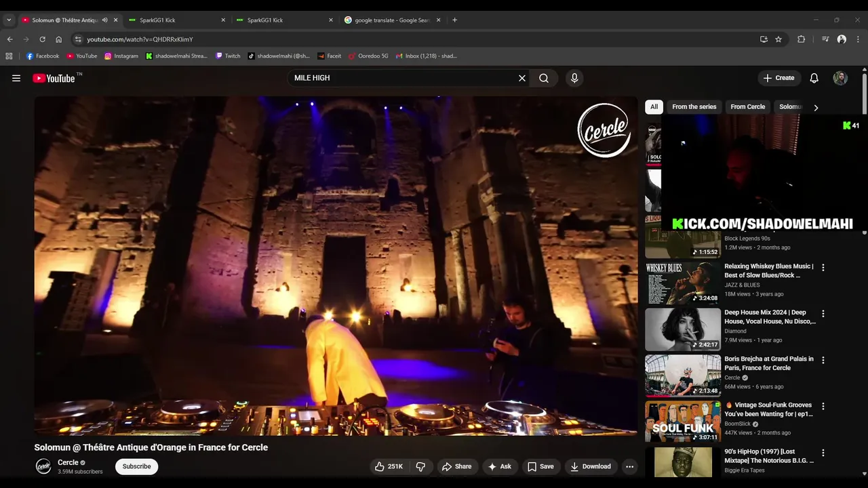868x488 pixels.
Task: Open Chrome media controls icon
Action: pyautogui.click(x=825, y=39)
